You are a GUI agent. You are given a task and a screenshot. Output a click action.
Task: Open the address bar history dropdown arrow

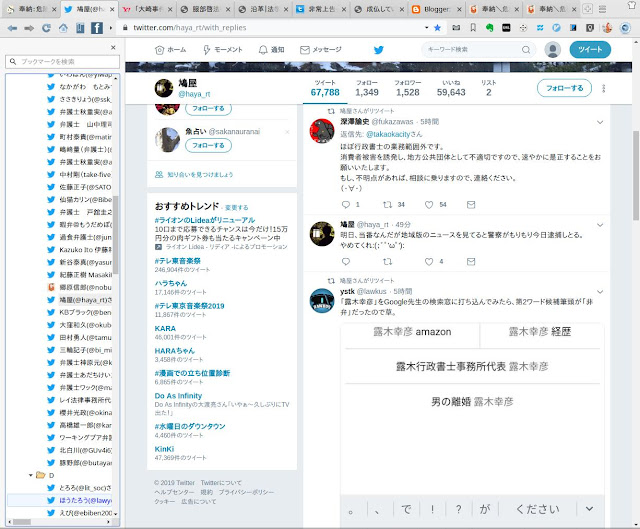(427, 28)
